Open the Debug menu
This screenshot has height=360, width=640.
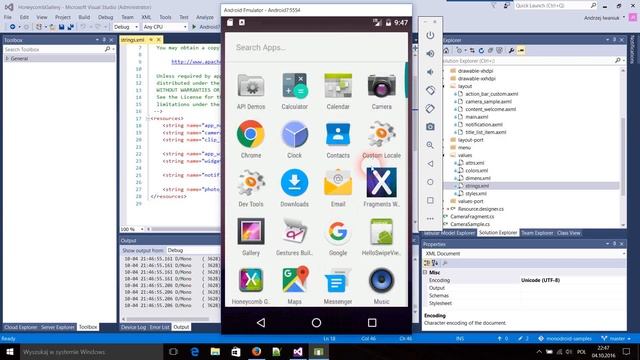click(105, 17)
